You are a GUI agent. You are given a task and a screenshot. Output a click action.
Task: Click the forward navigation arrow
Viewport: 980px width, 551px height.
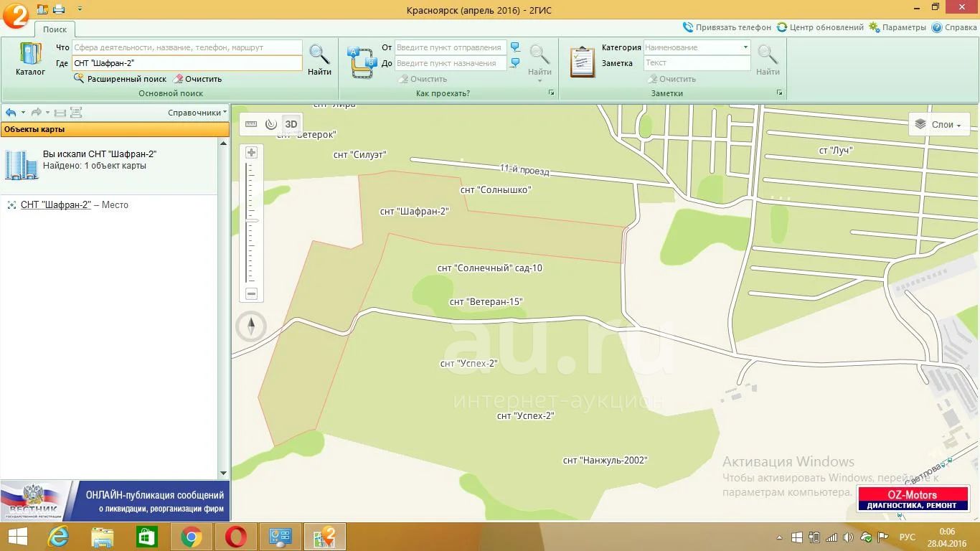(36, 113)
